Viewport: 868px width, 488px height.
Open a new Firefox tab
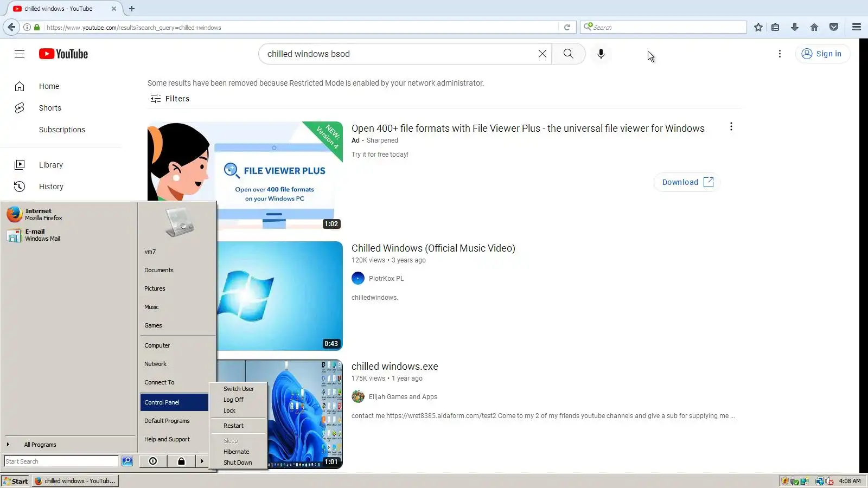pyautogui.click(x=132, y=9)
